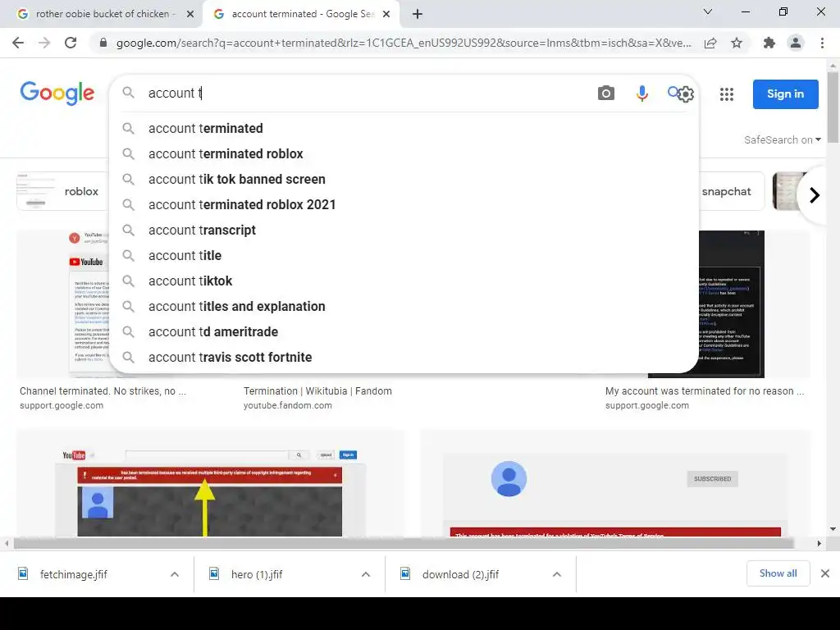Click the blue Sign in button
The width and height of the screenshot is (840, 630).
785,94
